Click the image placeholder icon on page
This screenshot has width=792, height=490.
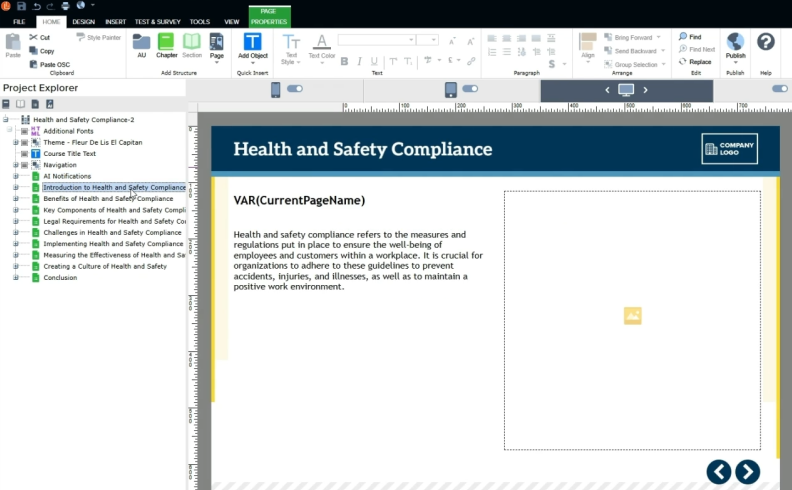click(632, 316)
